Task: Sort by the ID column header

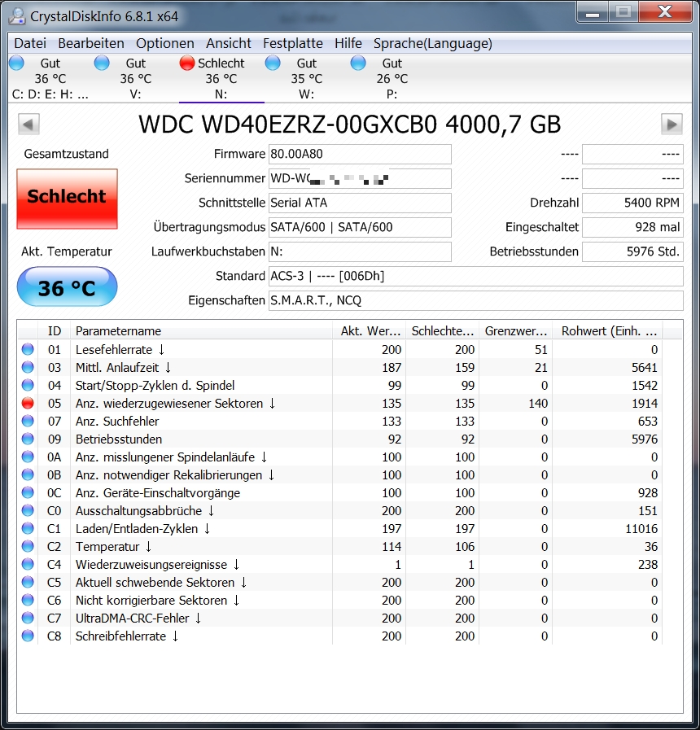Action: 54,331
